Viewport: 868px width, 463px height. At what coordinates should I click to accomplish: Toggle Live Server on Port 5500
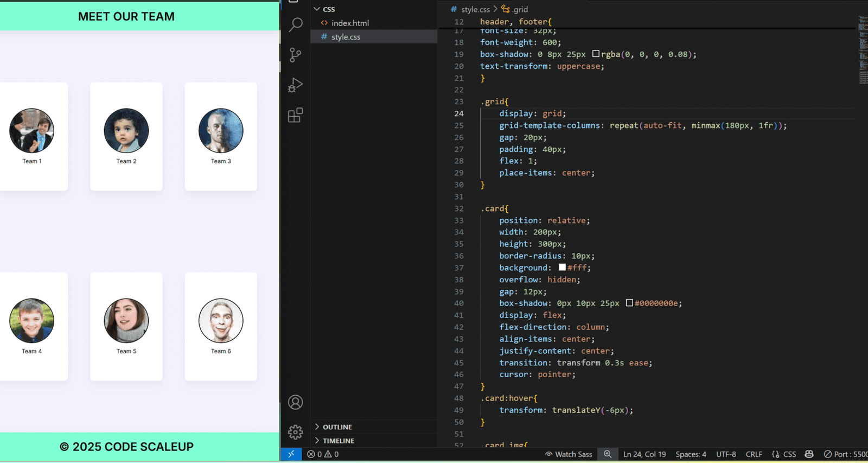[x=845, y=454]
